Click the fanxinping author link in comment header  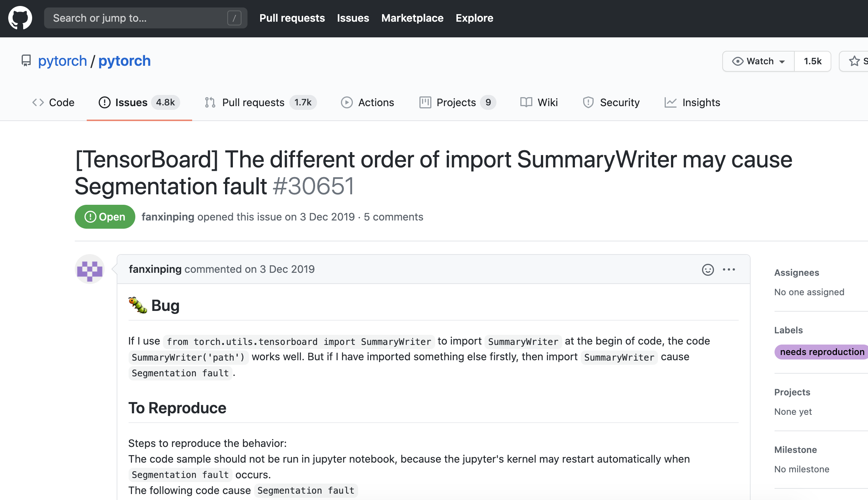pyautogui.click(x=155, y=269)
